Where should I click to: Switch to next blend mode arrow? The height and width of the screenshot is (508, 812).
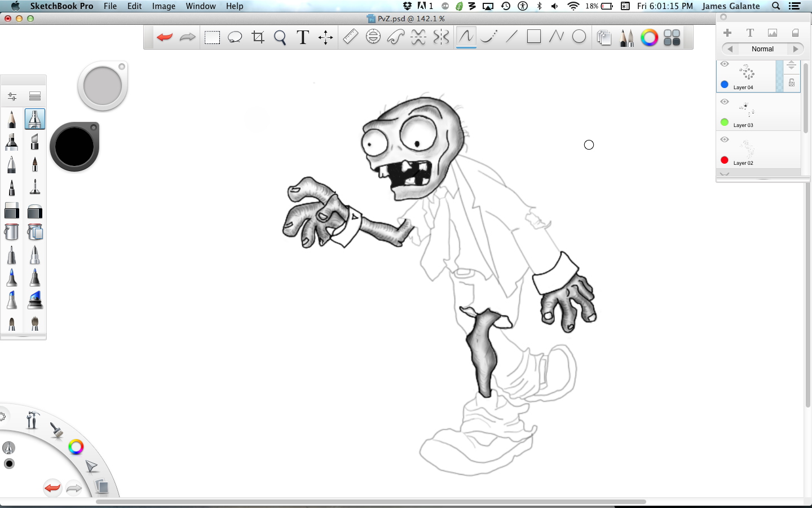[796, 49]
